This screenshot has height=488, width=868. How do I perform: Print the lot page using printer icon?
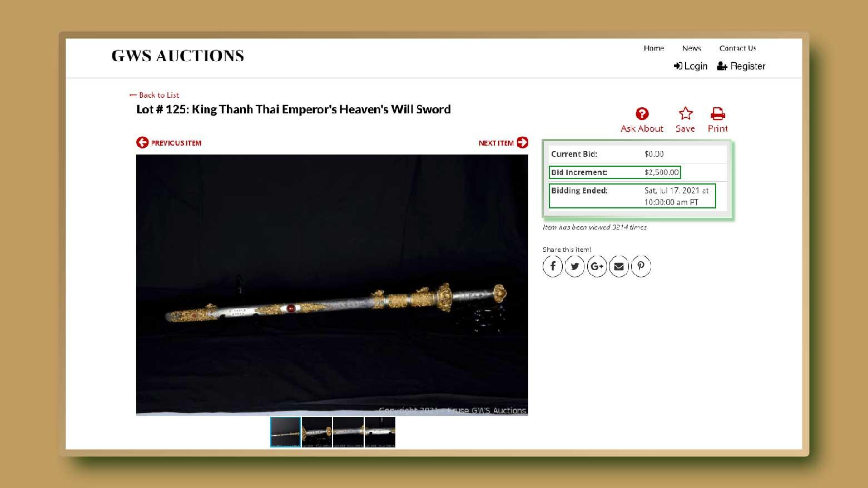(x=718, y=114)
